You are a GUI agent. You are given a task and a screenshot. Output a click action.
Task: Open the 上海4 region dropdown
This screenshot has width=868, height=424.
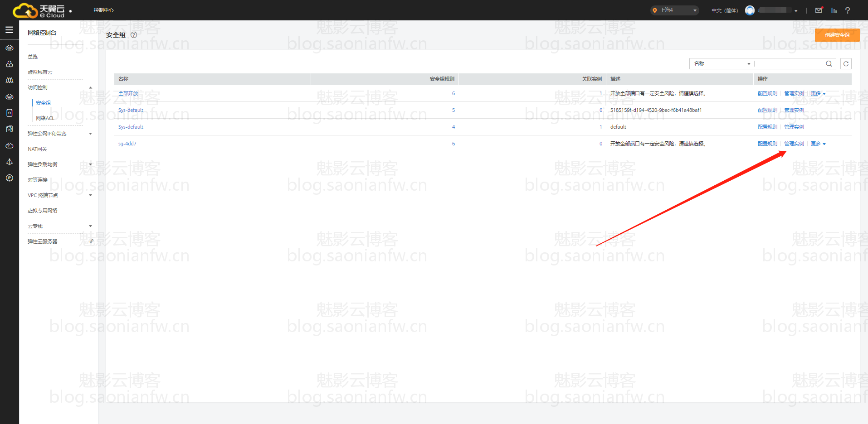(x=675, y=10)
